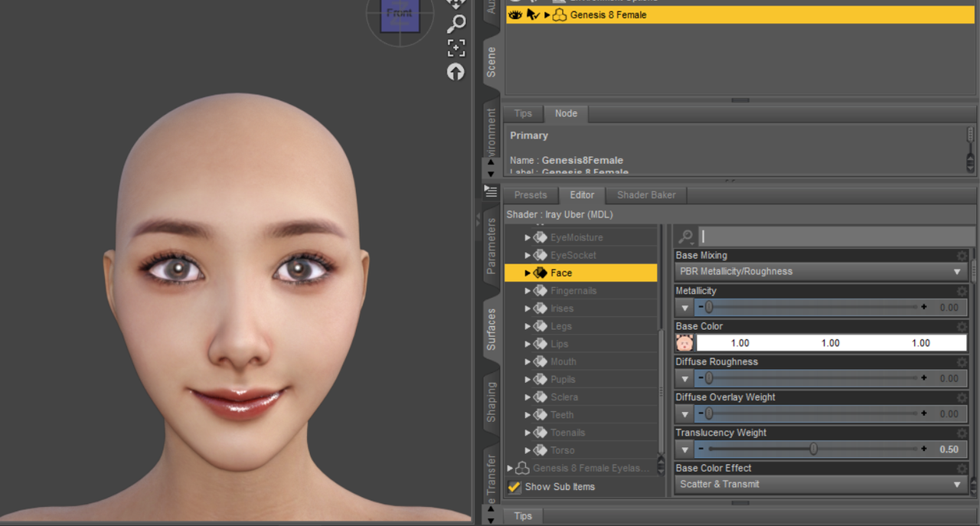The height and width of the screenshot is (526, 980).
Task: Open the Surfaces pane options menu icon
Action: pyautogui.click(x=491, y=191)
